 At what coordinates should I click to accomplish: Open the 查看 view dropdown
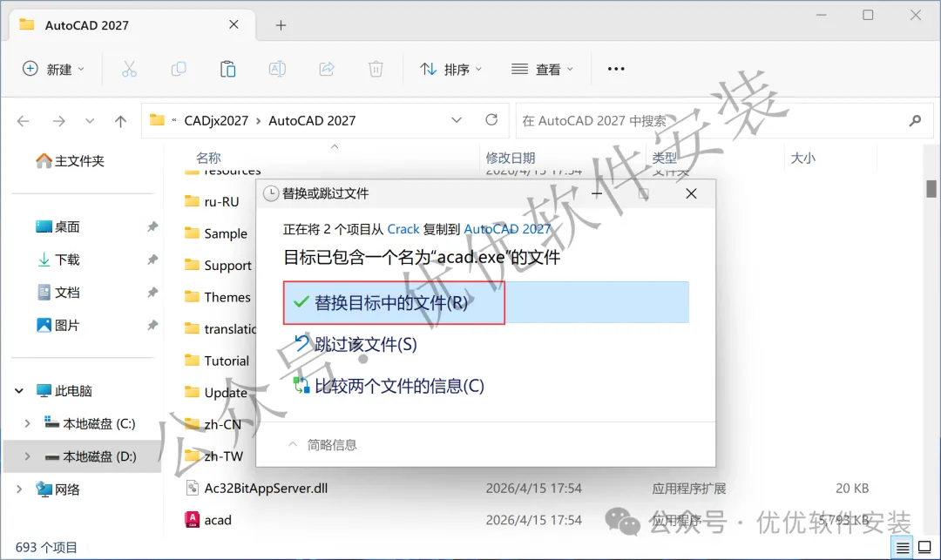coord(543,69)
